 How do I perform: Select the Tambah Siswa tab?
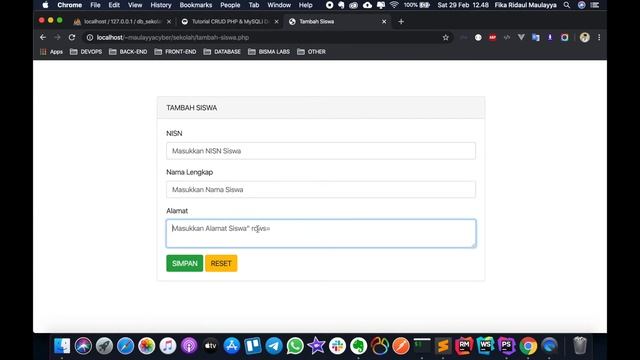tap(337, 22)
